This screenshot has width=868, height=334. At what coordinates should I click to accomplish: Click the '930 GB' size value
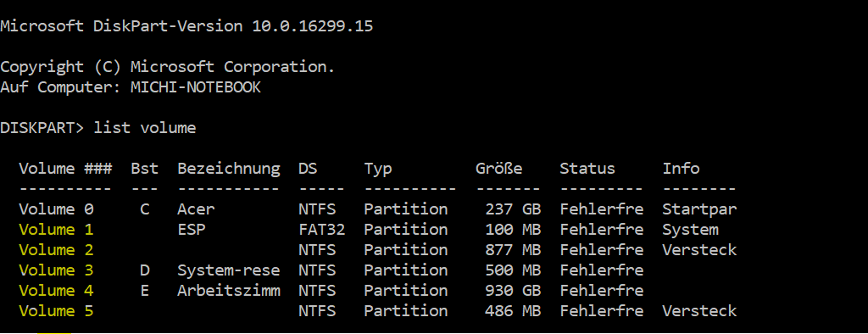[513, 290]
